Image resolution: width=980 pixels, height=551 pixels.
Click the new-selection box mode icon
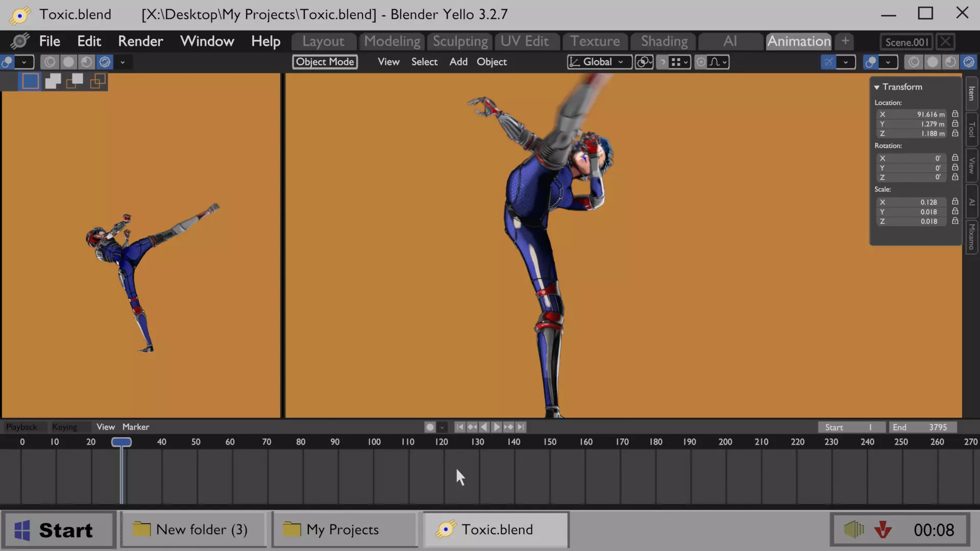tap(31, 81)
